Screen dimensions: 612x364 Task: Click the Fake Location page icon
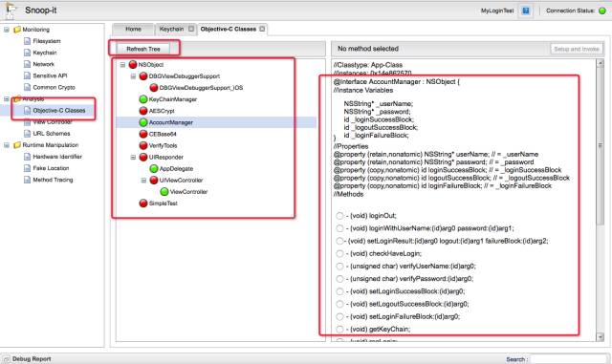[x=27, y=168]
